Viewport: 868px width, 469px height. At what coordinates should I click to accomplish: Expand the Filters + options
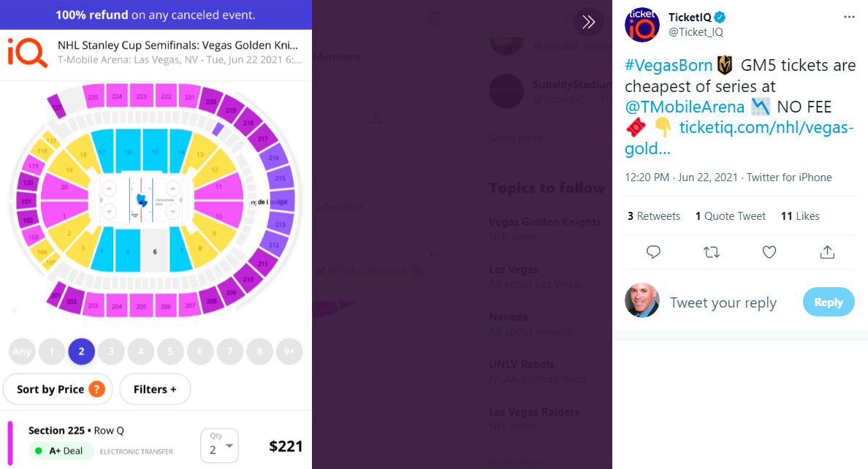pyautogui.click(x=155, y=389)
